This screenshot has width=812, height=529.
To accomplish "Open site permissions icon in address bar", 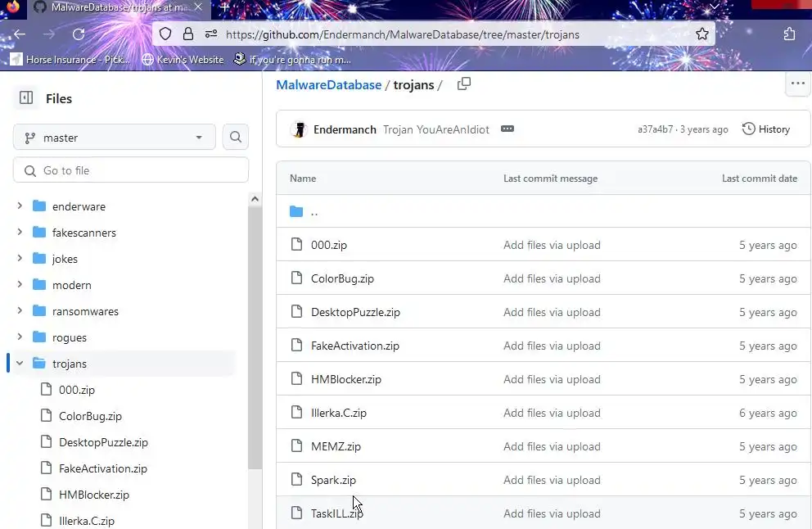I will point(210,34).
